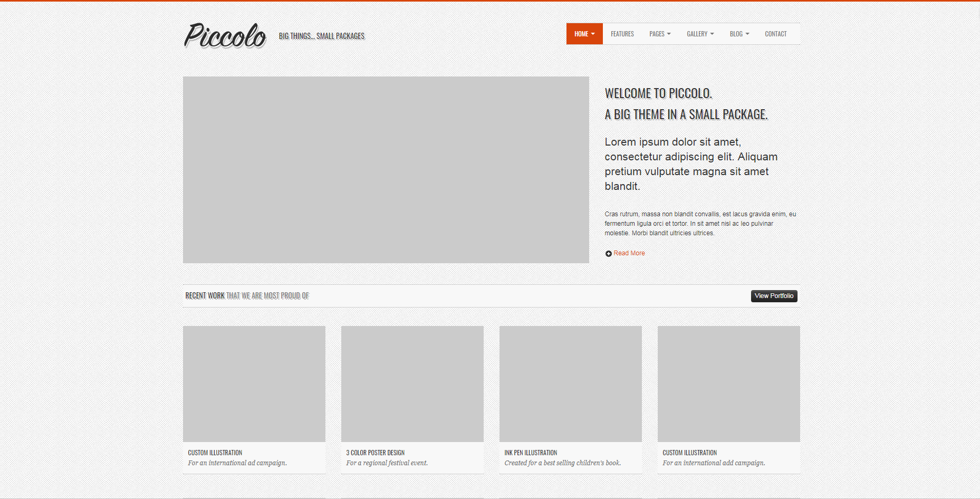
Task: Open the Home dropdown menu
Action: point(584,34)
